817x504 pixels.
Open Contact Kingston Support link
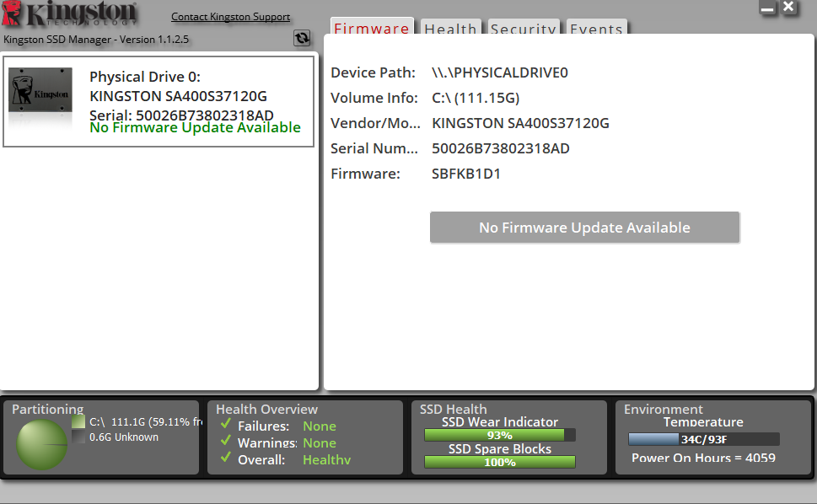pos(231,17)
